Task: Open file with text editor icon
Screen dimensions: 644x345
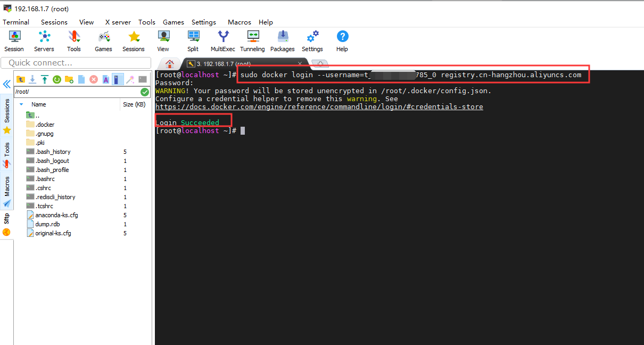Action: tap(106, 79)
